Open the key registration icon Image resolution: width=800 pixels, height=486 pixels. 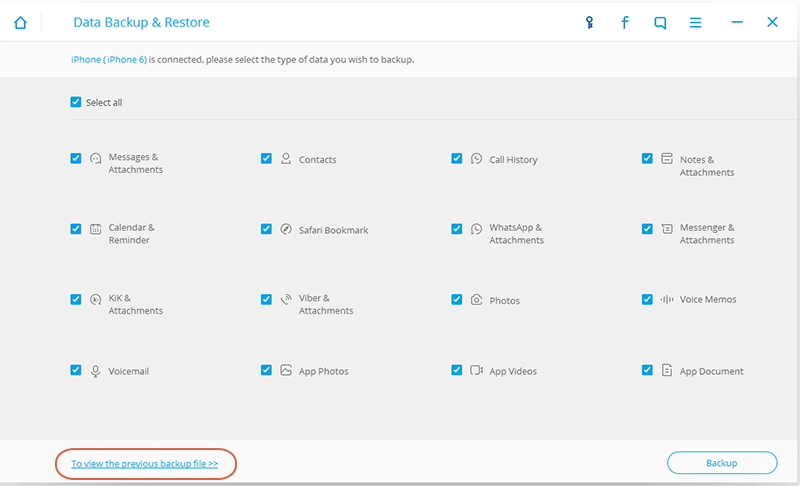589,22
